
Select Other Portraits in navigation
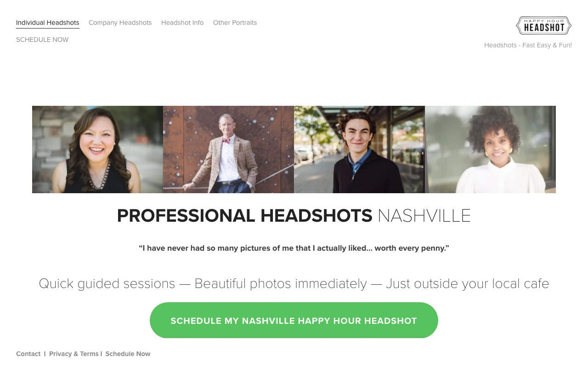pos(235,23)
